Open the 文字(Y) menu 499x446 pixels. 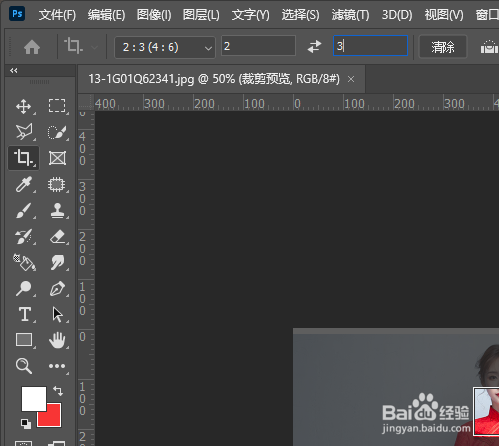point(251,15)
